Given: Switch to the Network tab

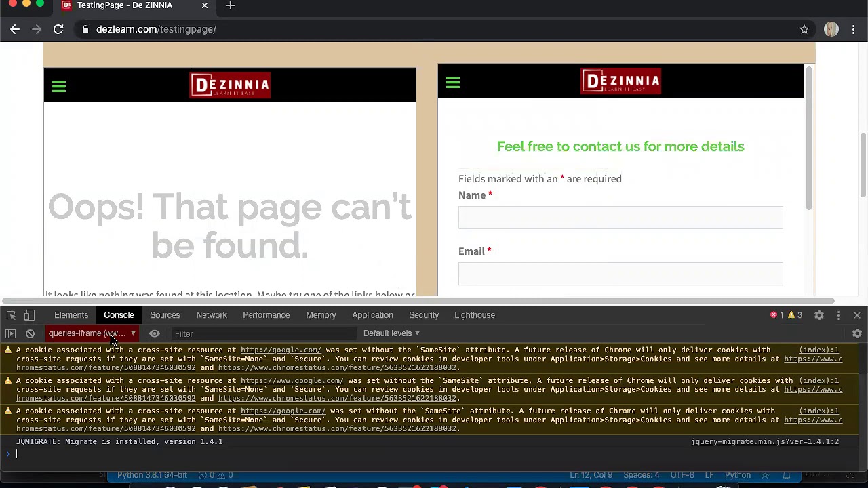Looking at the screenshot, I should click(x=212, y=315).
